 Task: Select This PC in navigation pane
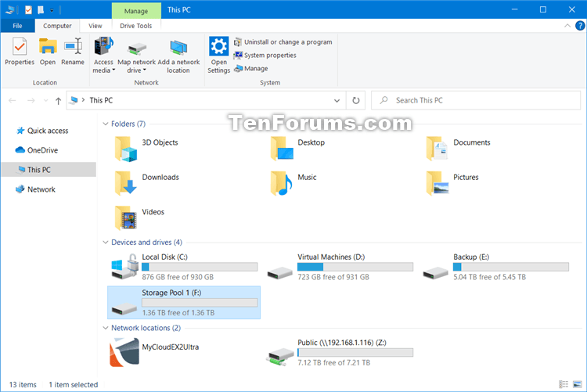point(49,170)
